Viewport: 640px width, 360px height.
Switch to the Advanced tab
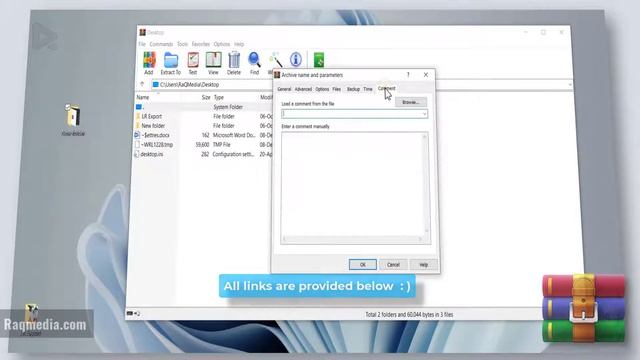pos(303,89)
